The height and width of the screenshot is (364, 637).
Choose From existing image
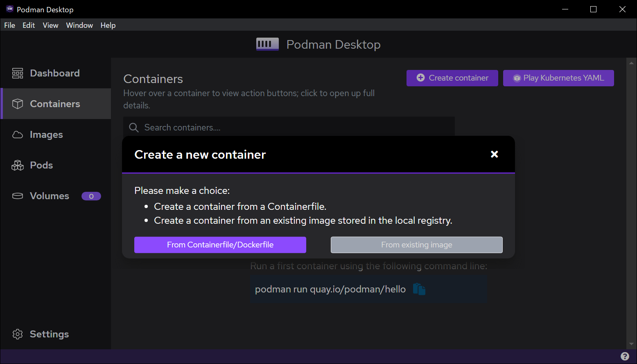click(416, 245)
